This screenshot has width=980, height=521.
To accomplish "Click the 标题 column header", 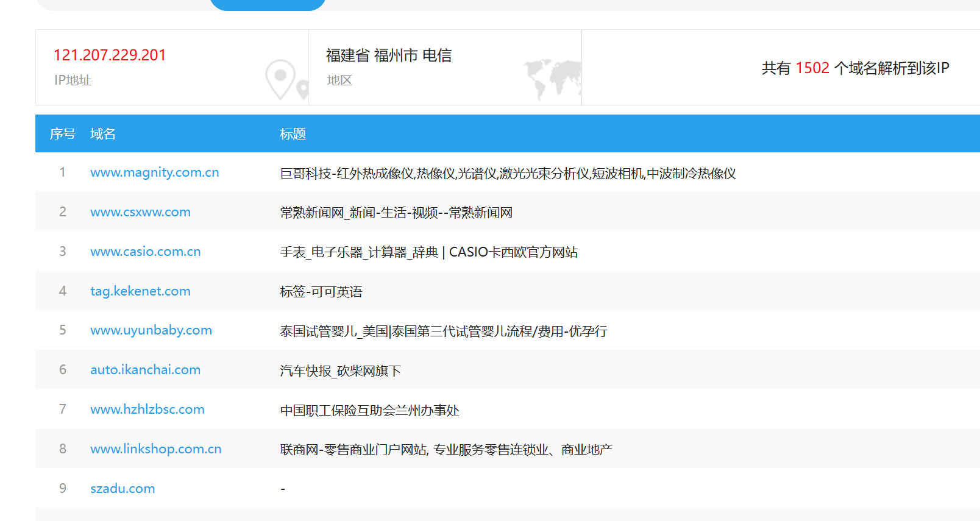I will coord(293,133).
